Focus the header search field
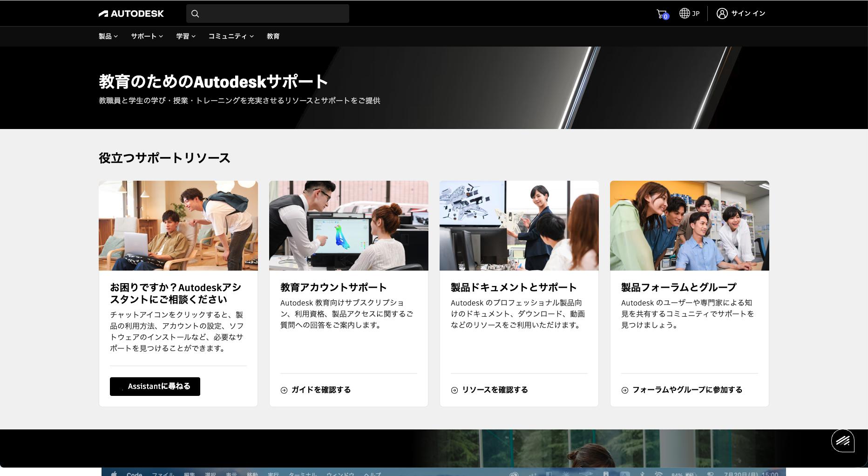The height and width of the screenshot is (476, 868). click(x=268, y=14)
